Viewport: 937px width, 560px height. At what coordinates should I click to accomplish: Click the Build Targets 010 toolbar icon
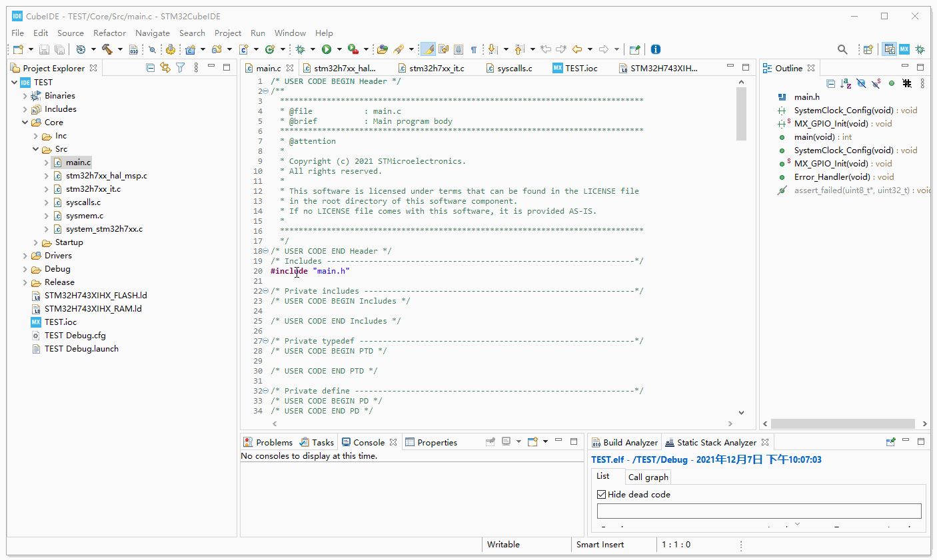pyautogui.click(x=134, y=49)
